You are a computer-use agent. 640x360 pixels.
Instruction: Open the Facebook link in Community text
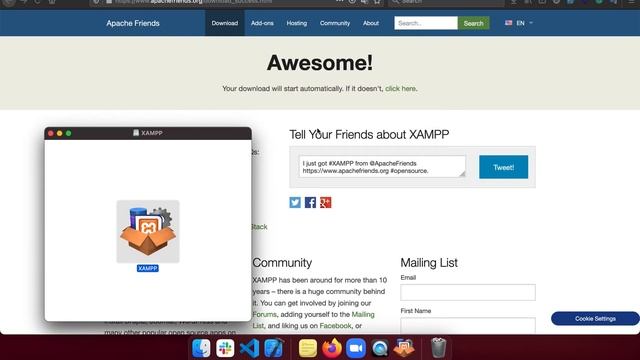(x=336, y=326)
